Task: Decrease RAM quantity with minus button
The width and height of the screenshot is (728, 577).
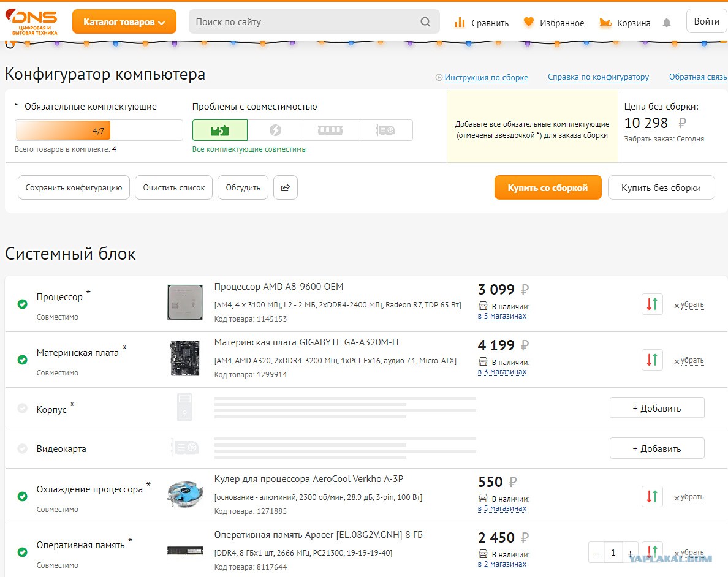Action: (x=596, y=552)
